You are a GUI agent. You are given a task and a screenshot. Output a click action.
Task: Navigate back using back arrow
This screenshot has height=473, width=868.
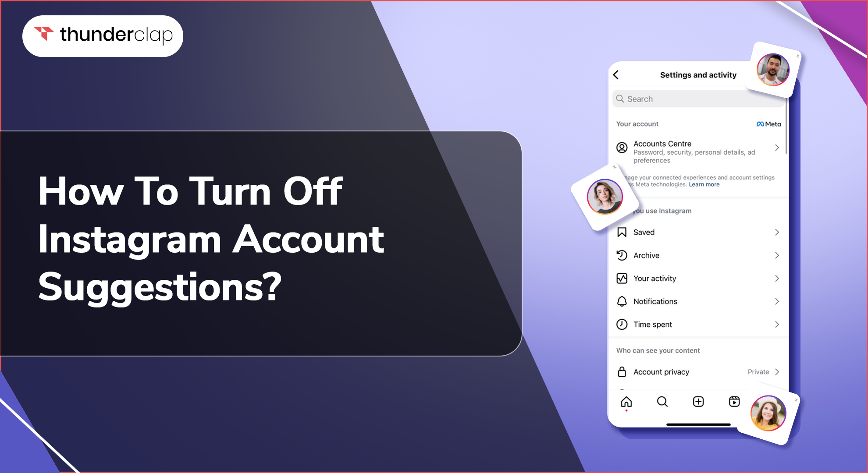(x=619, y=74)
